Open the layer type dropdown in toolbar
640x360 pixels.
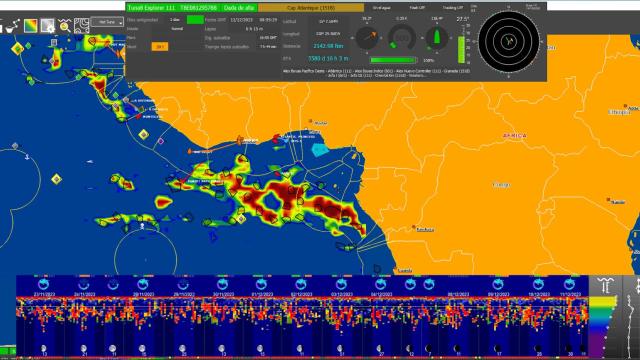107,22
